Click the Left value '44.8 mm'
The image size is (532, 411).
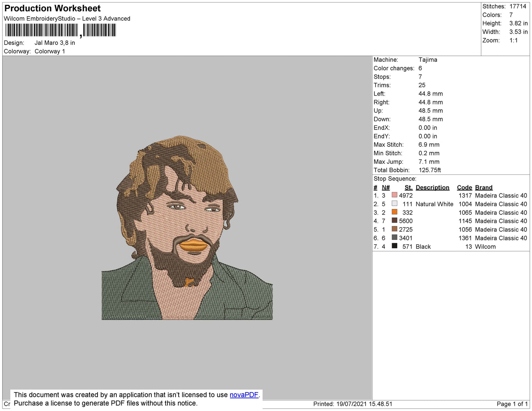431,93
